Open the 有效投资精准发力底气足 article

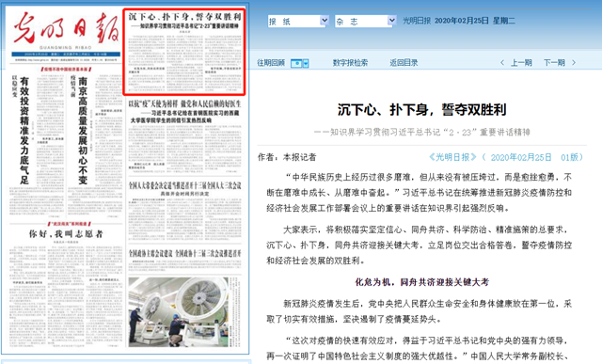[24, 131]
